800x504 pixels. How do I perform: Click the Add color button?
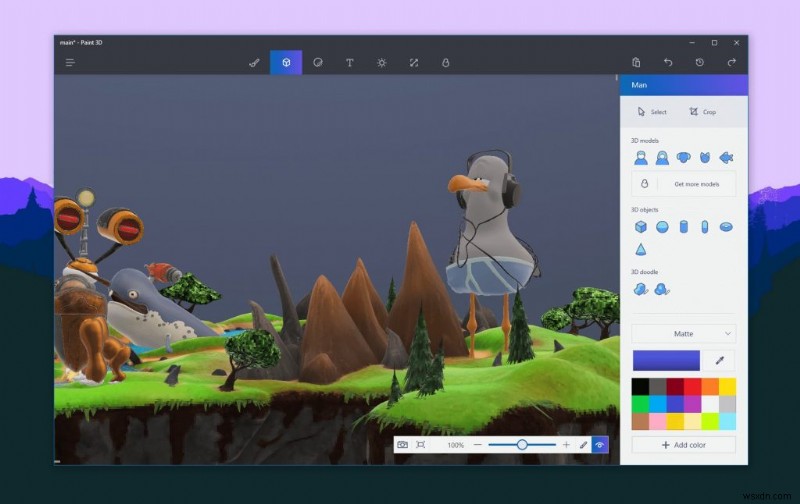click(x=684, y=445)
